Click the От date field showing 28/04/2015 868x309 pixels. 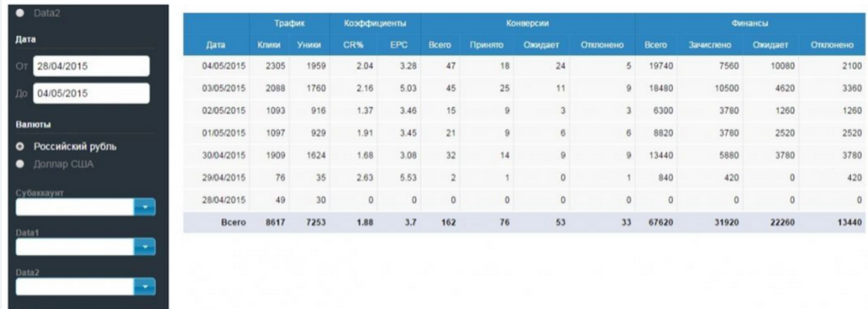pyautogui.click(x=91, y=66)
